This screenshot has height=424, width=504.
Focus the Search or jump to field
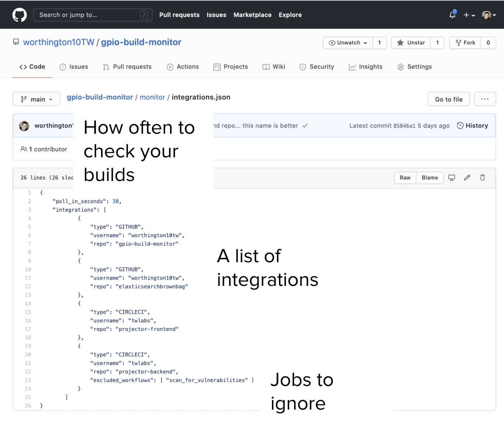coord(93,15)
